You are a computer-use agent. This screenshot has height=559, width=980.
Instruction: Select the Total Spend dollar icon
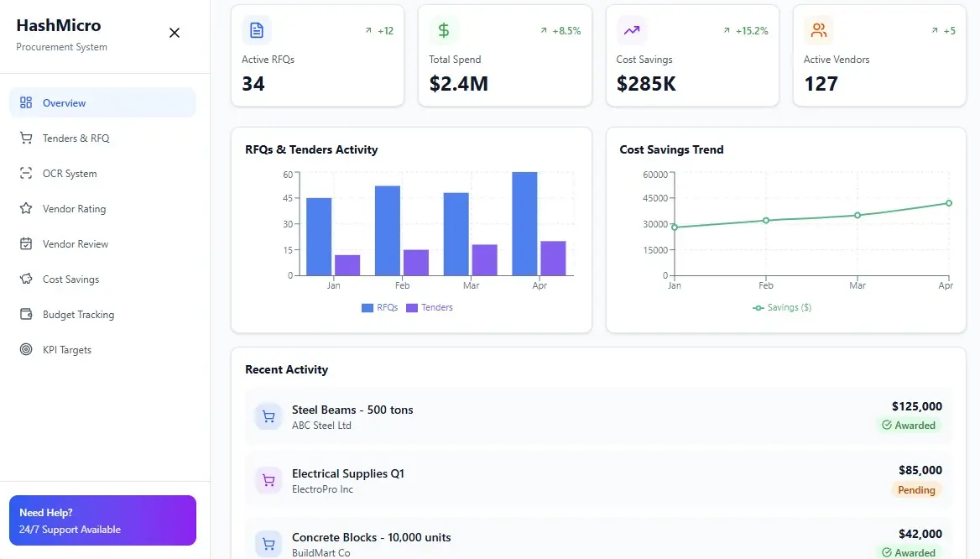[x=444, y=29]
